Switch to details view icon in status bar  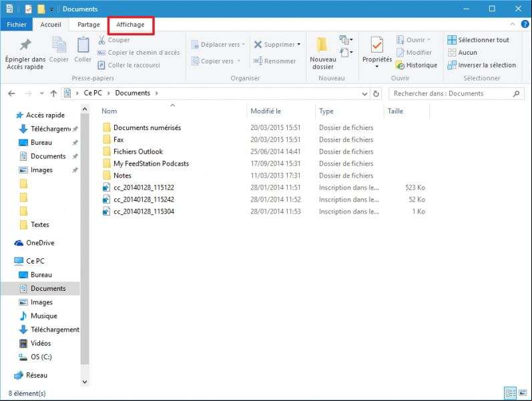click(x=510, y=393)
